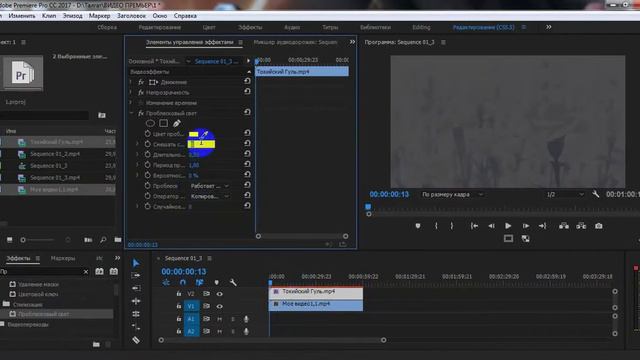Mute audio track A2

point(220,331)
